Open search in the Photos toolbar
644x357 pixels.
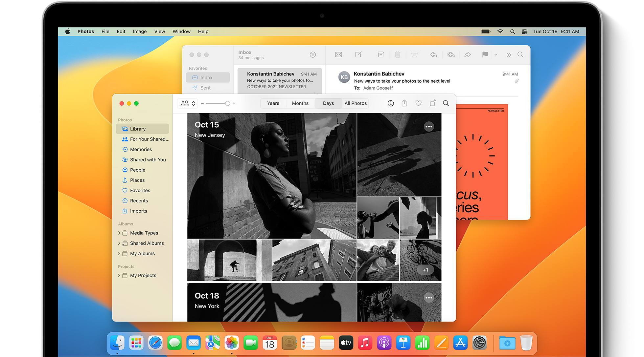(x=446, y=103)
